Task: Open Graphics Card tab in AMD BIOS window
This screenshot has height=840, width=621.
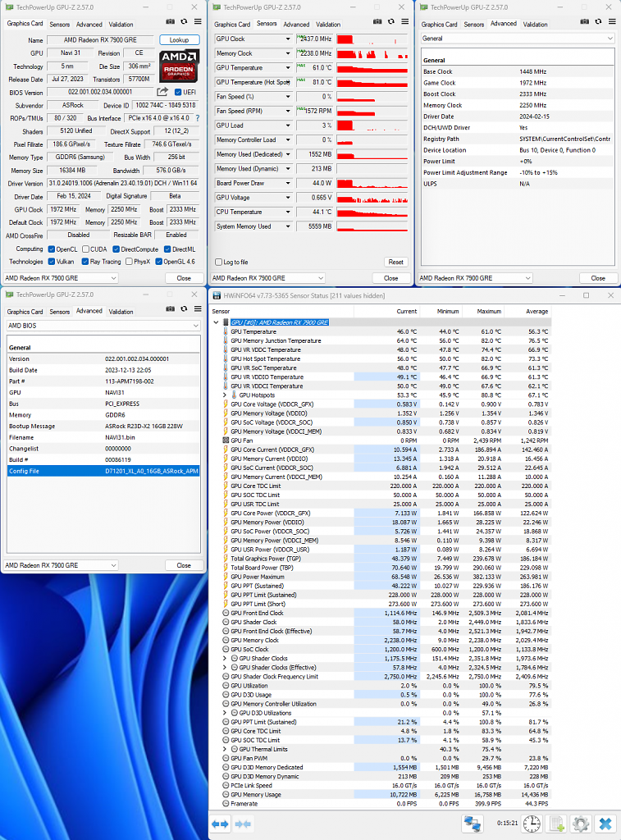Action: 25,312
